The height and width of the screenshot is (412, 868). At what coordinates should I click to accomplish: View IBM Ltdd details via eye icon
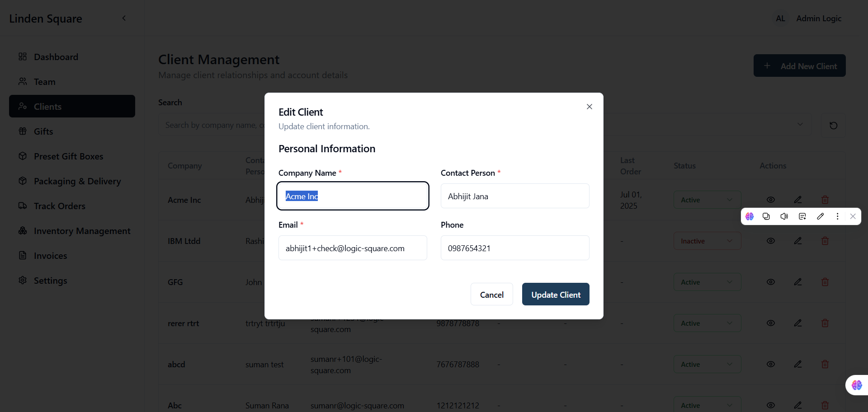click(771, 241)
